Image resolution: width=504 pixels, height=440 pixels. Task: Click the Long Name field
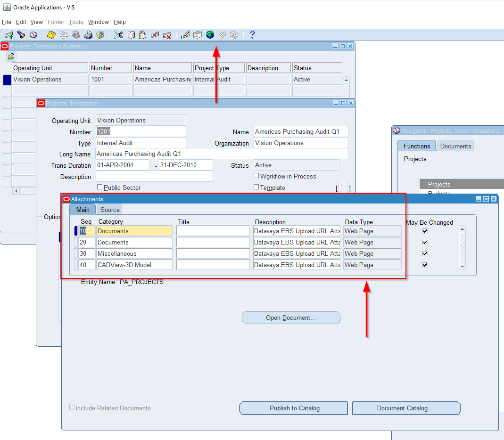[222, 154]
